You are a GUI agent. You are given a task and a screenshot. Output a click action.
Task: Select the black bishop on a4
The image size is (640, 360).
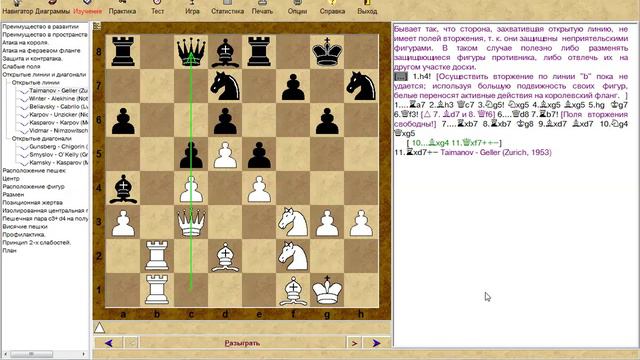[x=123, y=188]
